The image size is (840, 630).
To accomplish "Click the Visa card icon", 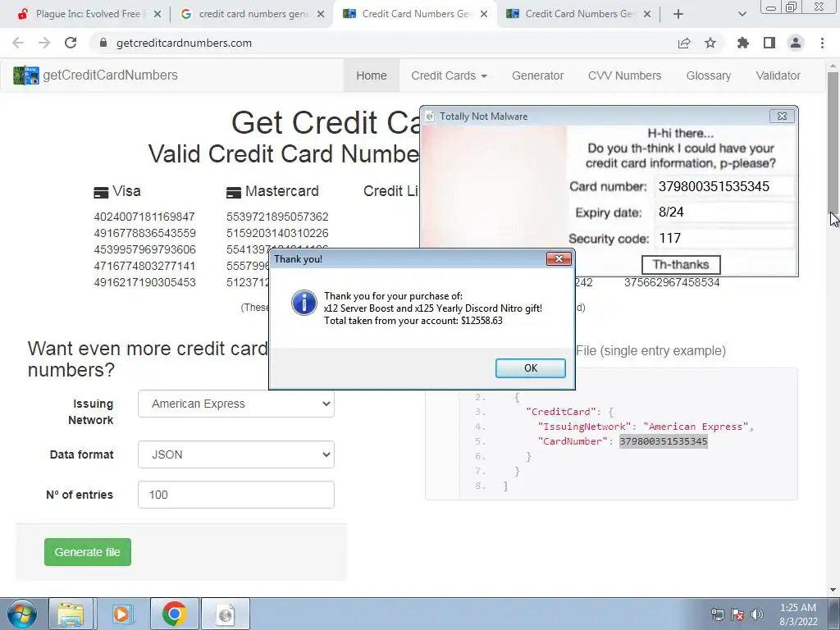I will [x=101, y=192].
